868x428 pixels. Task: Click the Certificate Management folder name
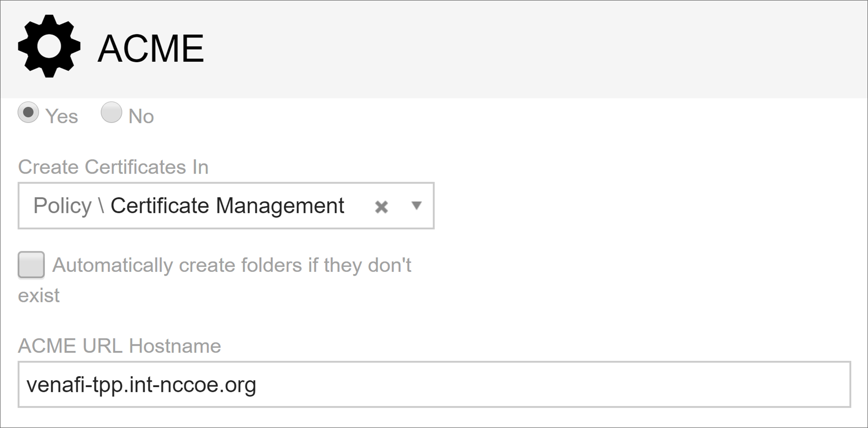tap(227, 206)
